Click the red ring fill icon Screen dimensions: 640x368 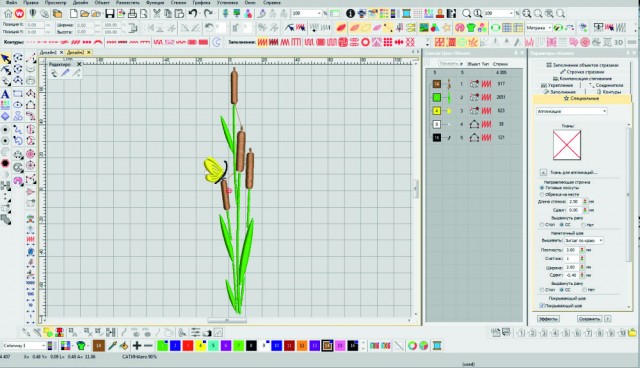tap(365, 42)
